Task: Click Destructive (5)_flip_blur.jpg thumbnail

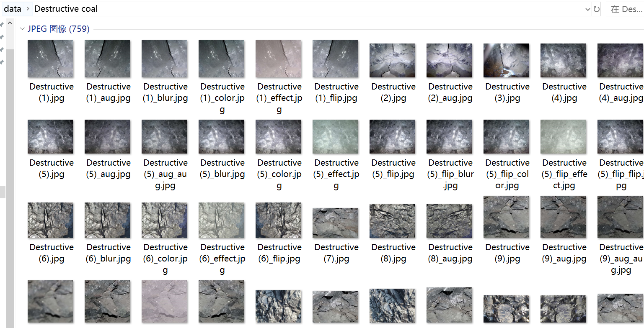Action: 449,137
